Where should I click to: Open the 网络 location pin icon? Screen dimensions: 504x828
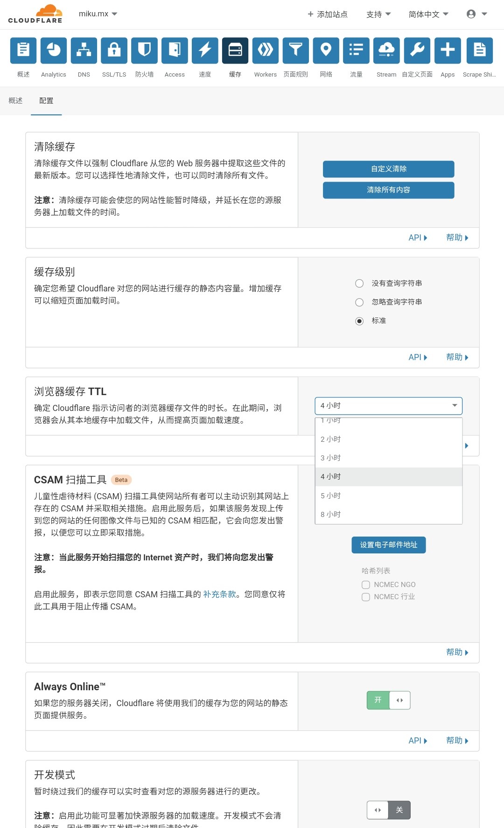tap(326, 50)
